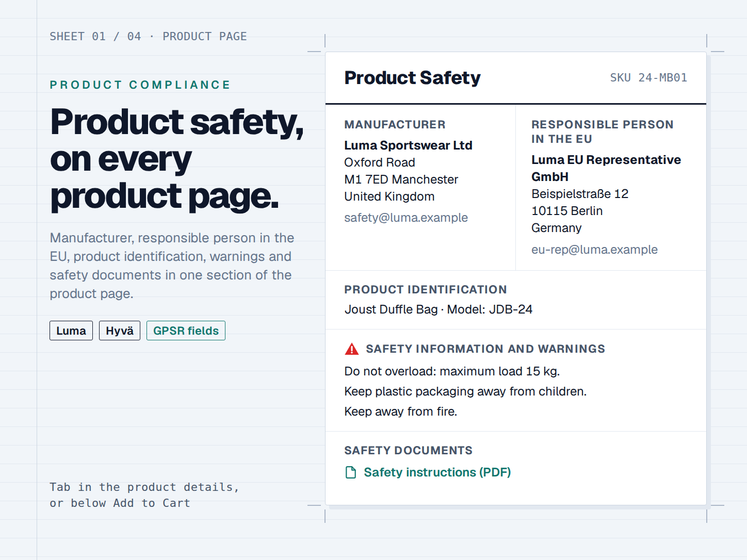The image size is (747, 560).
Task: Click SAFETY INFORMATION AND WARNINGS heading
Action: click(485, 349)
